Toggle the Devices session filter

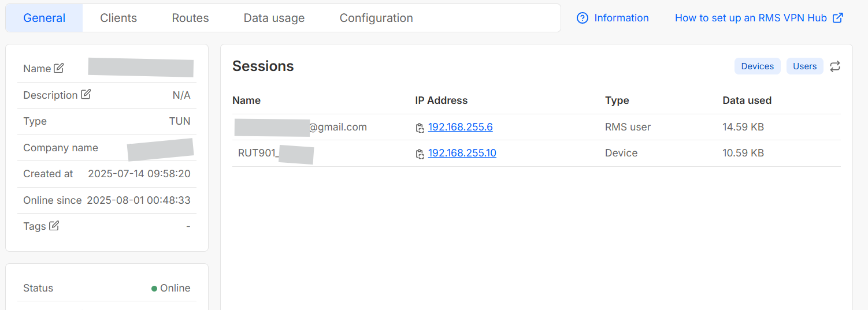(758, 66)
